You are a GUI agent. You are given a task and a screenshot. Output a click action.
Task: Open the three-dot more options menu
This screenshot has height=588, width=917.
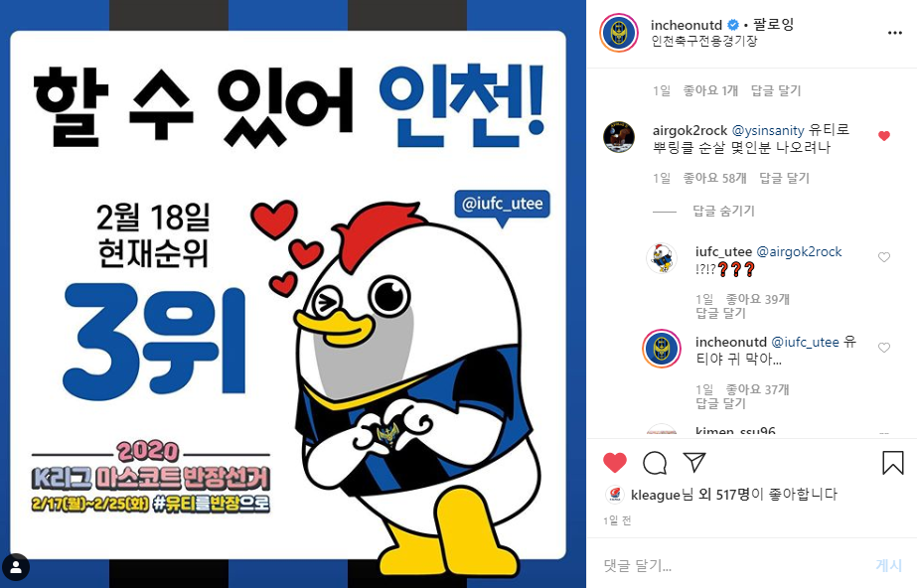click(x=894, y=33)
